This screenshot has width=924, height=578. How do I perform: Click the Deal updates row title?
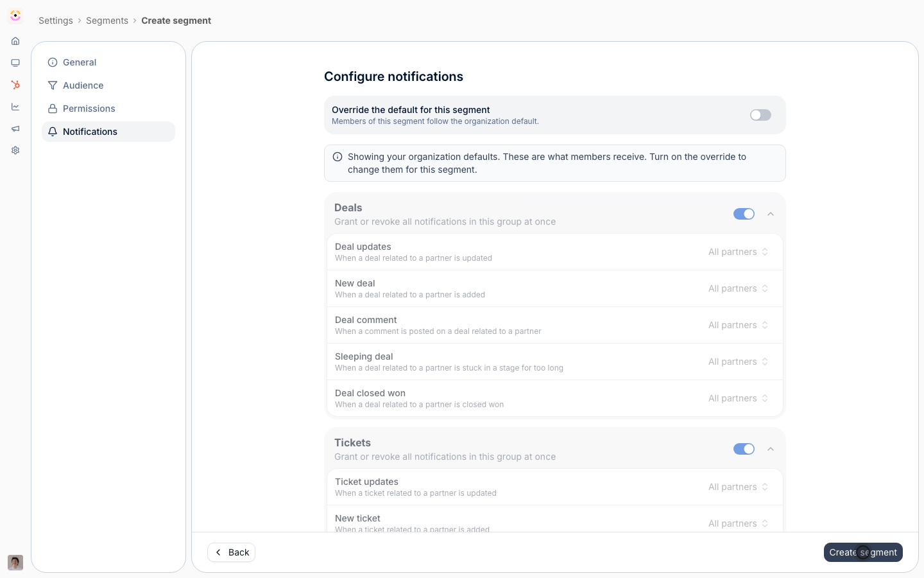[363, 247]
